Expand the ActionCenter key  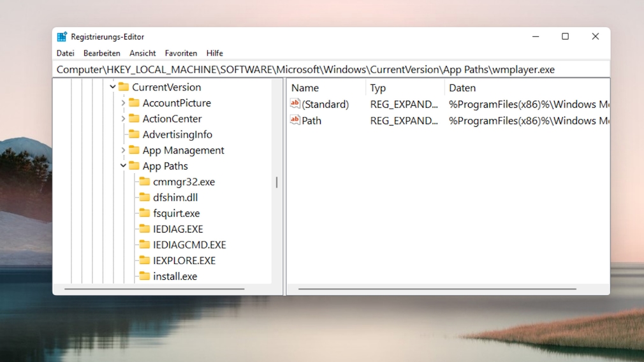click(123, 119)
